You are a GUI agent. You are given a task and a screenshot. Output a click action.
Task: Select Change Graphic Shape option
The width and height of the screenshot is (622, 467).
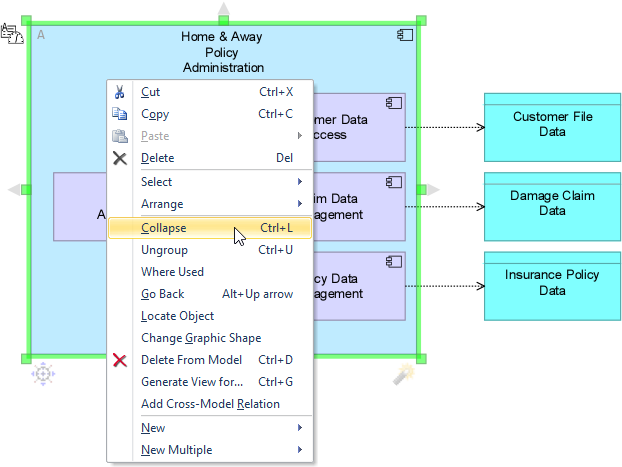tap(200, 338)
